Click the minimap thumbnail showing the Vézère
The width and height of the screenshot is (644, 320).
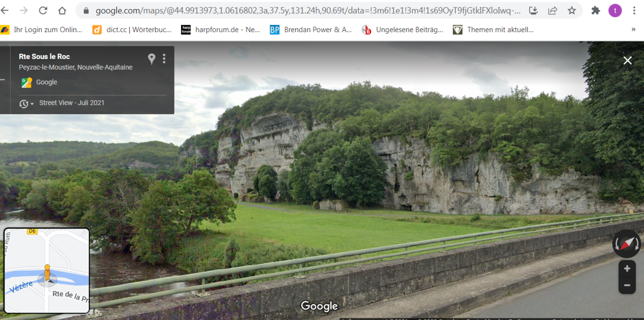click(47, 270)
